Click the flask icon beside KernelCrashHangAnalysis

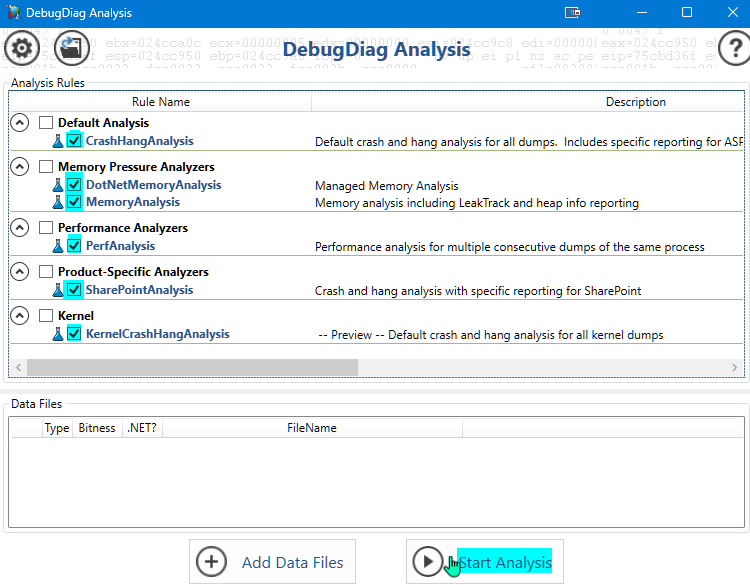click(x=58, y=334)
